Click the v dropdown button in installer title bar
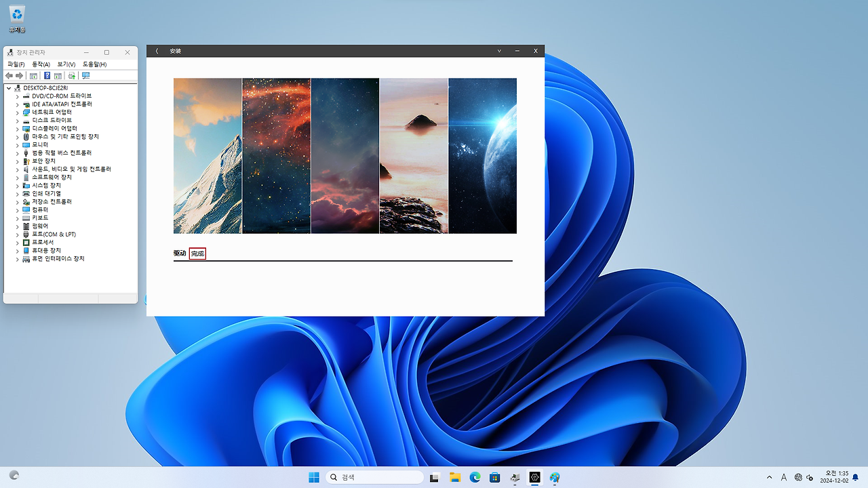868x488 pixels. pos(500,51)
